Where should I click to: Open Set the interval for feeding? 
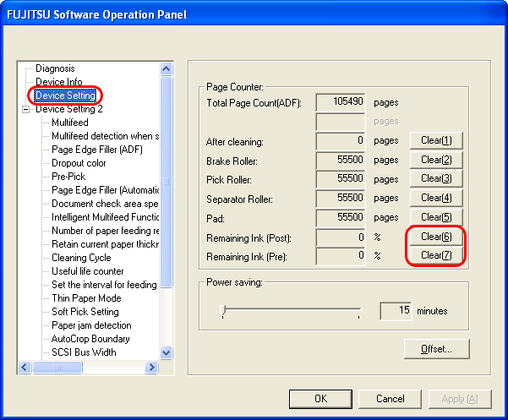(104, 285)
